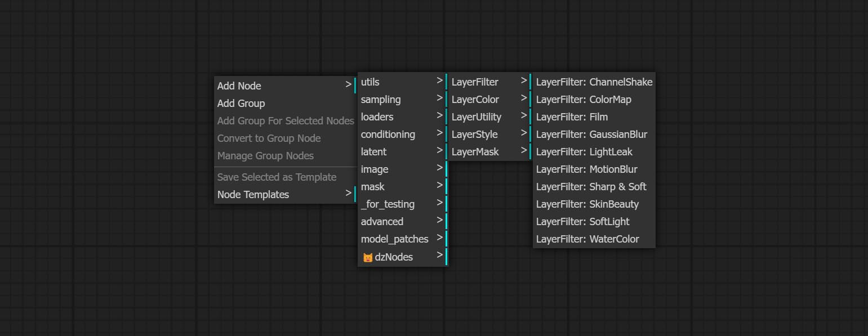Click the dzNodes cat emoji icon
Screen dimensions: 868x336
(367, 258)
